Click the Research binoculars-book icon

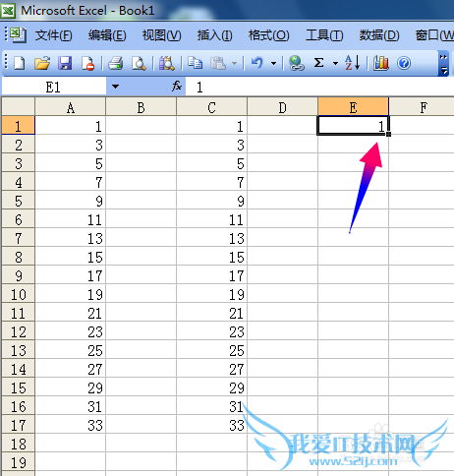(167, 63)
